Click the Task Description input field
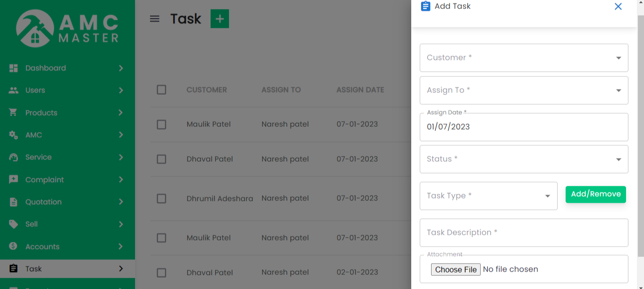The height and width of the screenshot is (289, 644). pos(524,232)
